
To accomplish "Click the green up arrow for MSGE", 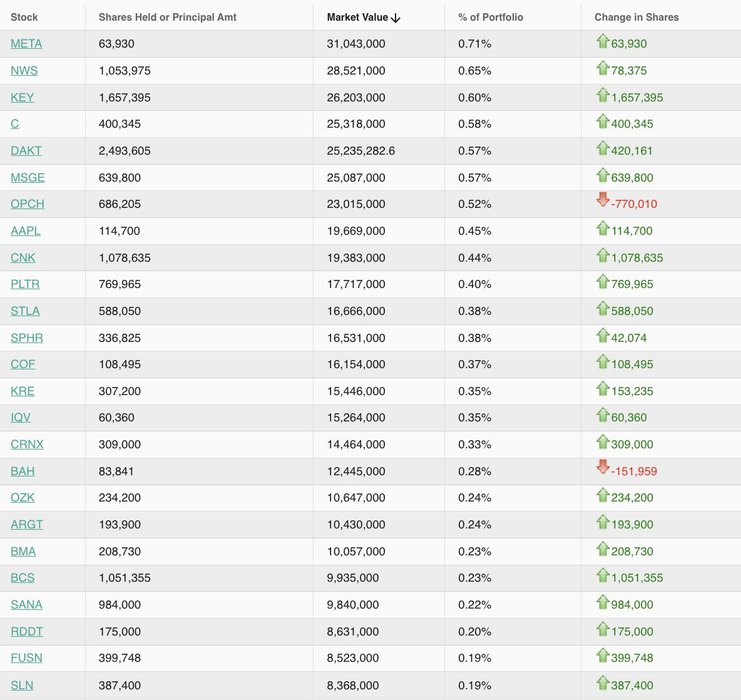I will [x=603, y=175].
